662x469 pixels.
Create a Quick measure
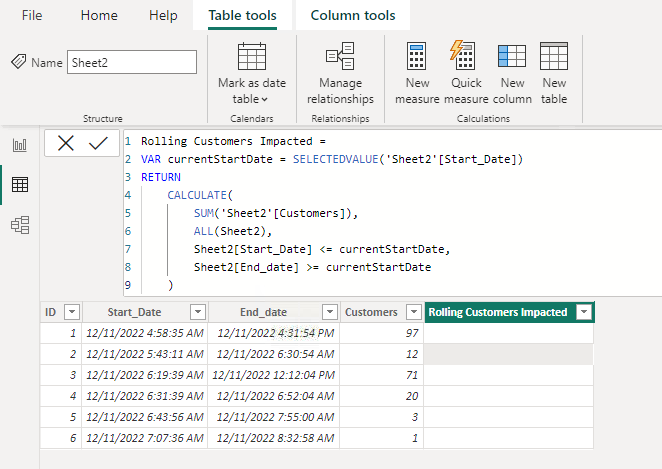[x=466, y=74]
